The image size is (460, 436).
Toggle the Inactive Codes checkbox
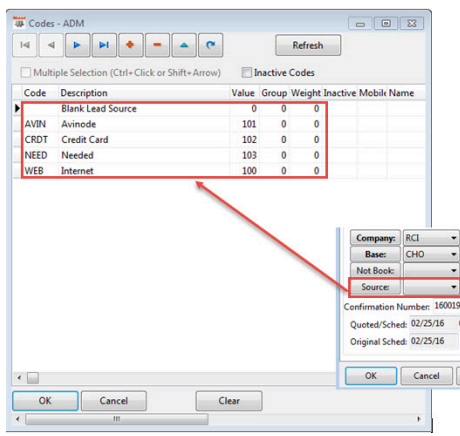point(246,72)
